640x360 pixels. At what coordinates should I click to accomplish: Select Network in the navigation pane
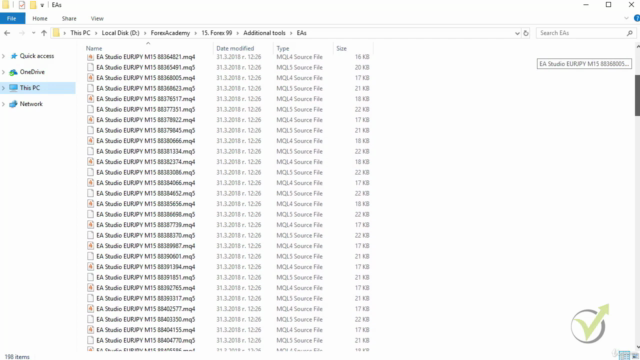coord(31,104)
